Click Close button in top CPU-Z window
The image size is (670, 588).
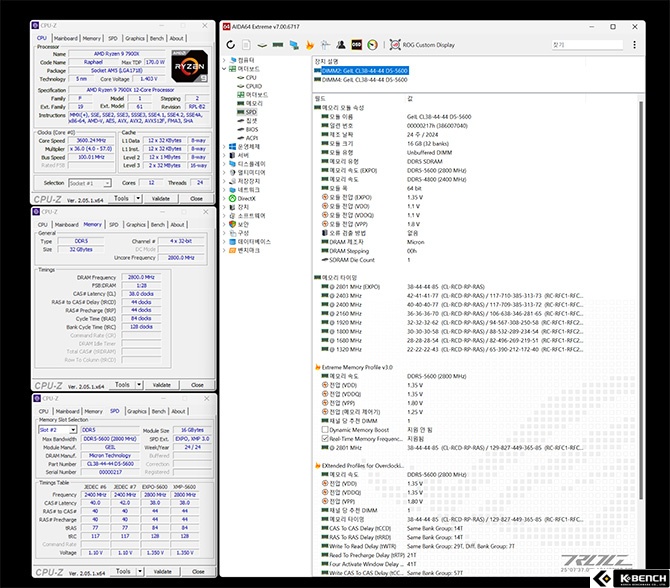point(197,198)
